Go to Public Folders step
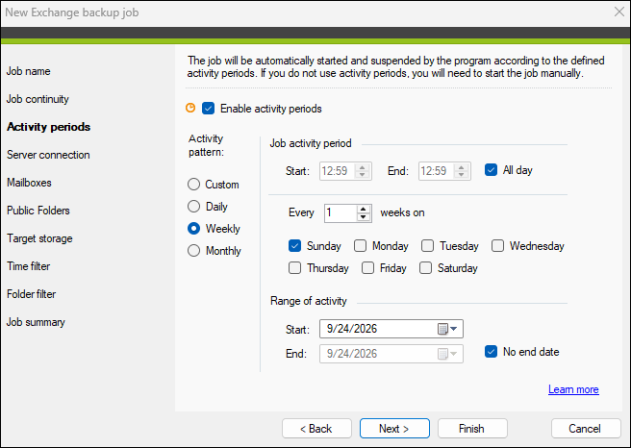631x448 pixels. (38, 211)
